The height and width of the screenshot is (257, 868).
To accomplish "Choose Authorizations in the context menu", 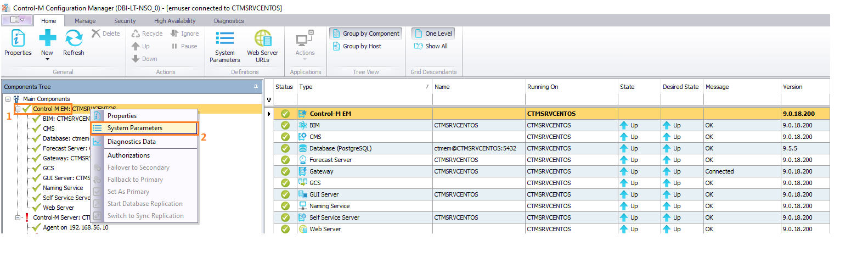I will pyautogui.click(x=144, y=155).
